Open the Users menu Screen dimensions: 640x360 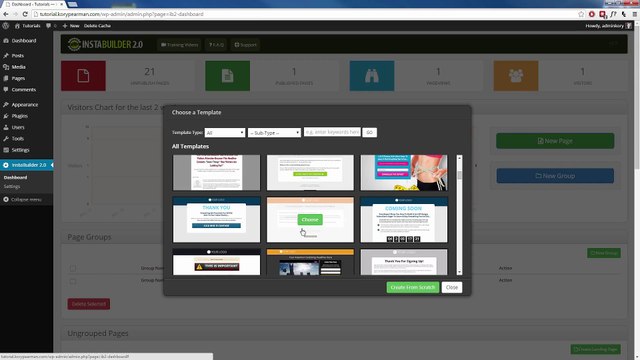(18, 127)
